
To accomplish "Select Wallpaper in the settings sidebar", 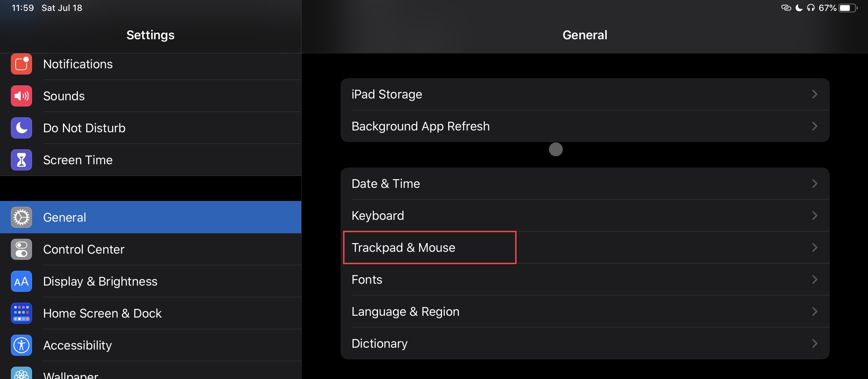I will (x=71, y=374).
